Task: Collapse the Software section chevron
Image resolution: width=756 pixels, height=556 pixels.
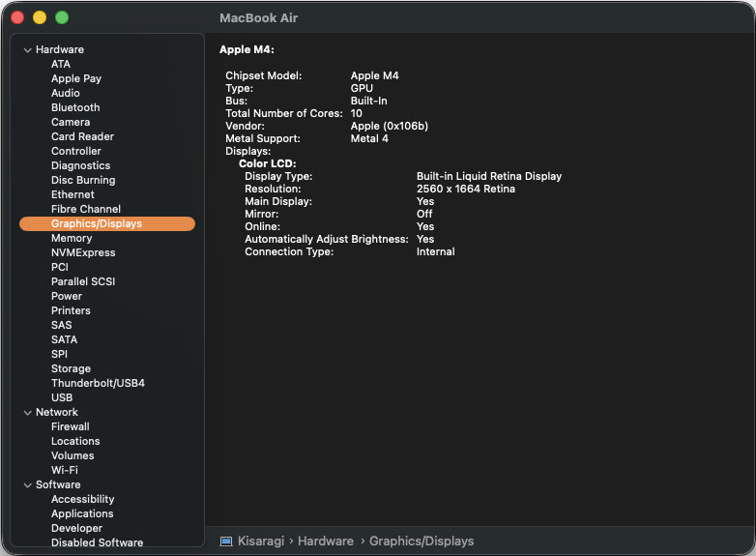Action: tap(28, 485)
